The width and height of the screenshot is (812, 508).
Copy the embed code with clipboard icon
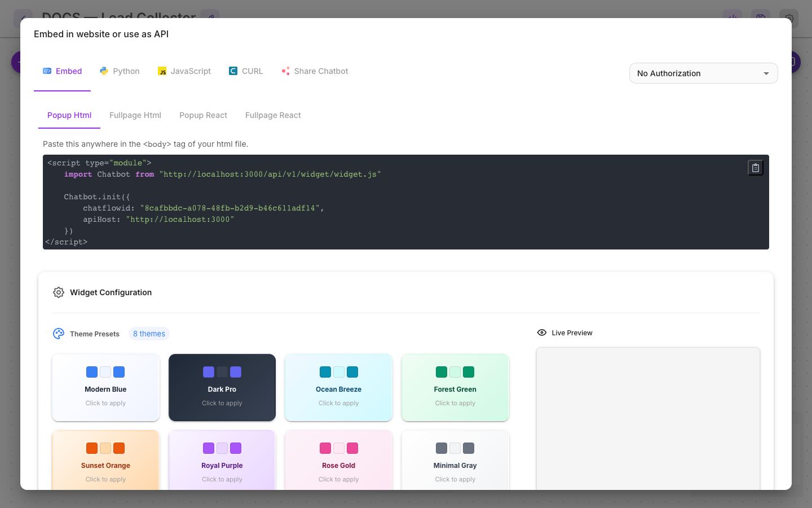click(x=756, y=168)
